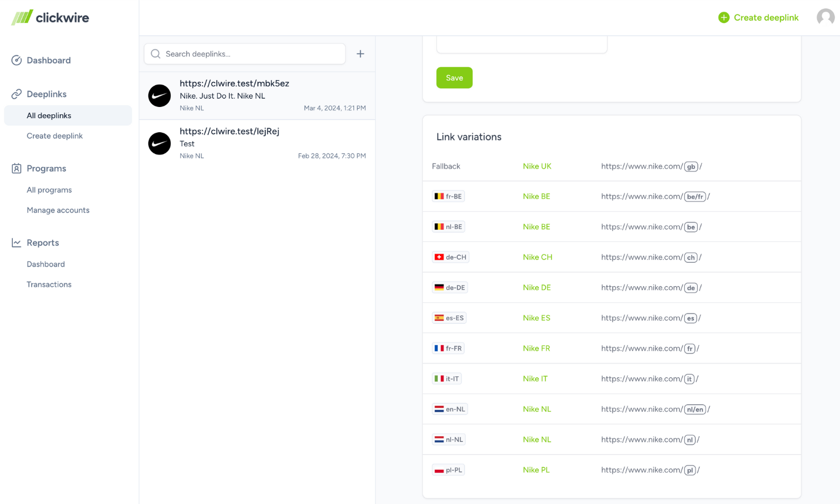
Task: Open Create deeplink sidebar item
Action: pyautogui.click(x=55, y=136)
